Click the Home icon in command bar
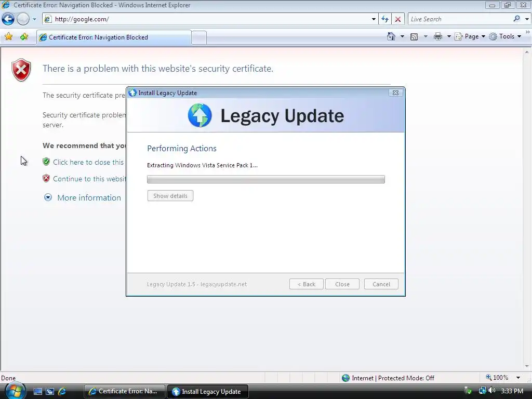Screen dimensions: 532x399 click(x=391, y=36)
